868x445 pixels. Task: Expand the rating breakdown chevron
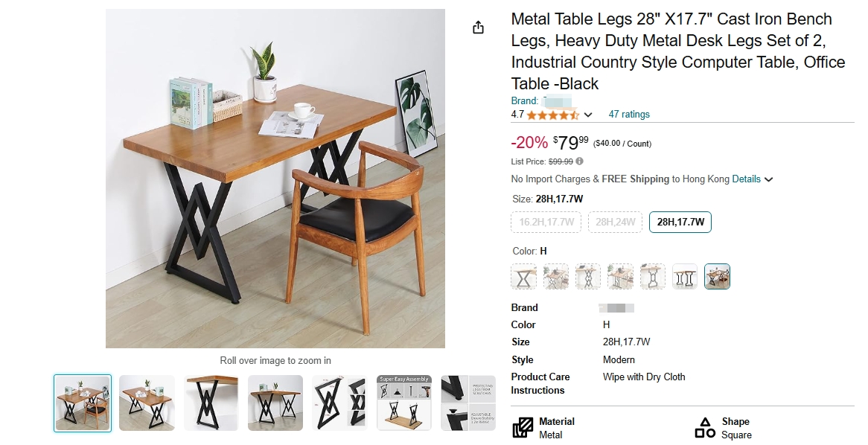pyautogui.click(x=588, y=115)
